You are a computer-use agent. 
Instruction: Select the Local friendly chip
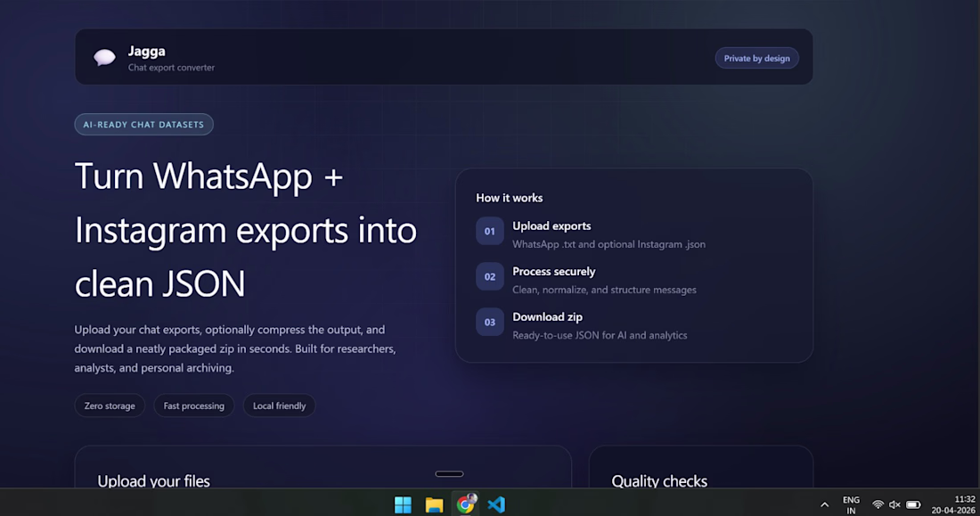(x=280, y=405)
